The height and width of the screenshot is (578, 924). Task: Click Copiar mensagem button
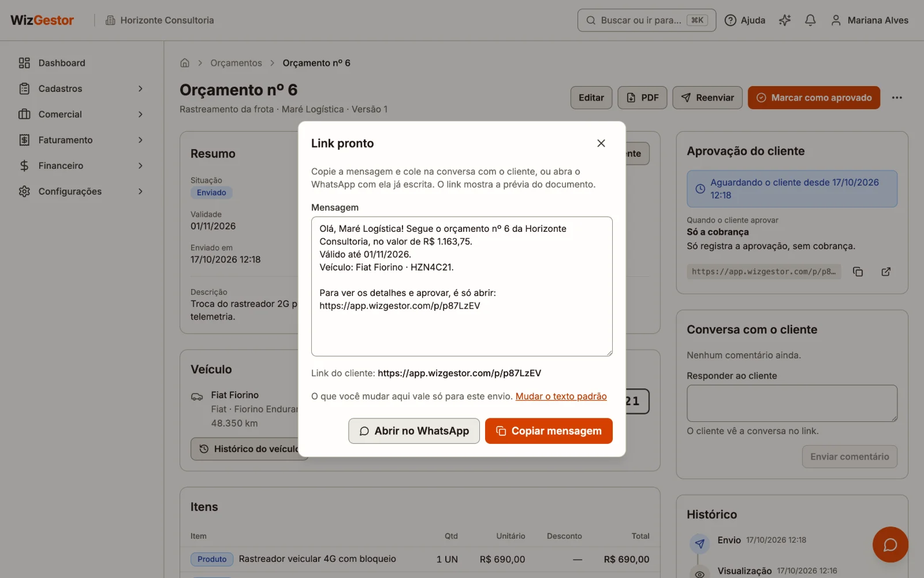pos(549,431)
